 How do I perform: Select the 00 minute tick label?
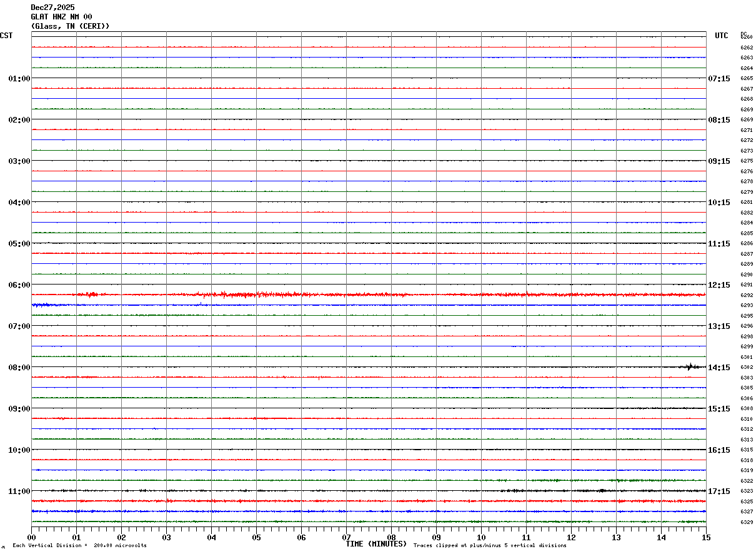click(x=32, y=537)
